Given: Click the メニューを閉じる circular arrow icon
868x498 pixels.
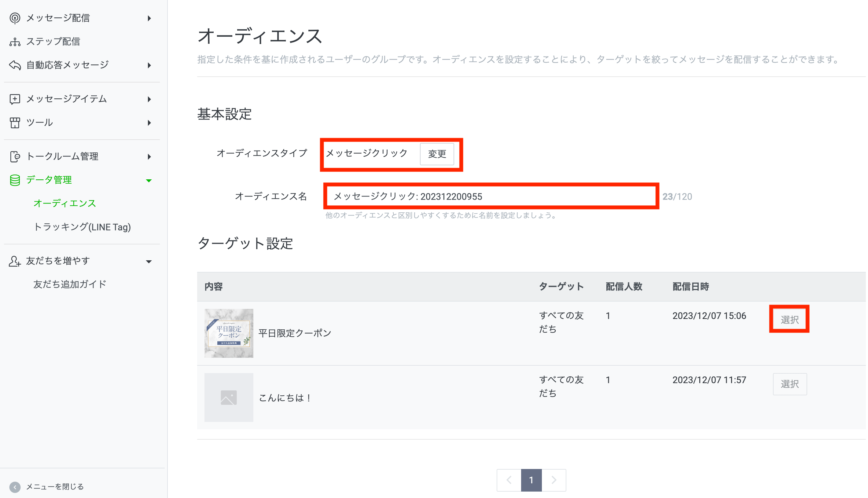Looking at the screenshot, I should pyautogui.click(x=15, y=487).
